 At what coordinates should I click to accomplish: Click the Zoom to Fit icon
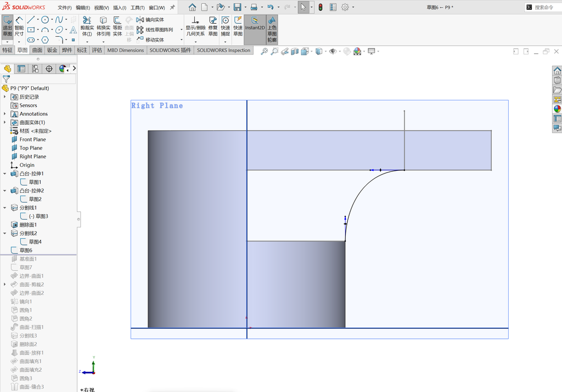pyautogui.click(x=264, y=51)
